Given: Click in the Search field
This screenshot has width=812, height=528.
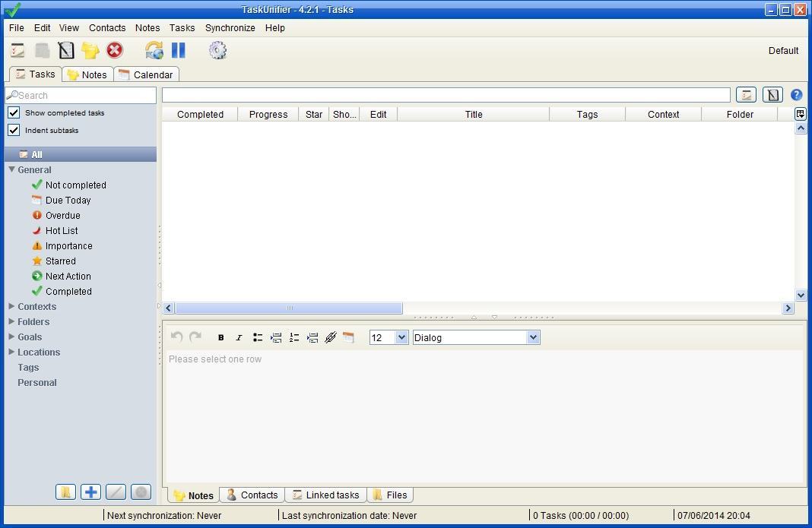Looking at the screenshot, I should [81, 95].
